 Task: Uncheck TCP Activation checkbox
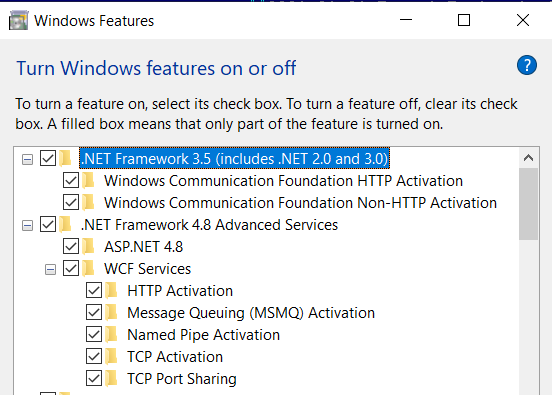94,357
